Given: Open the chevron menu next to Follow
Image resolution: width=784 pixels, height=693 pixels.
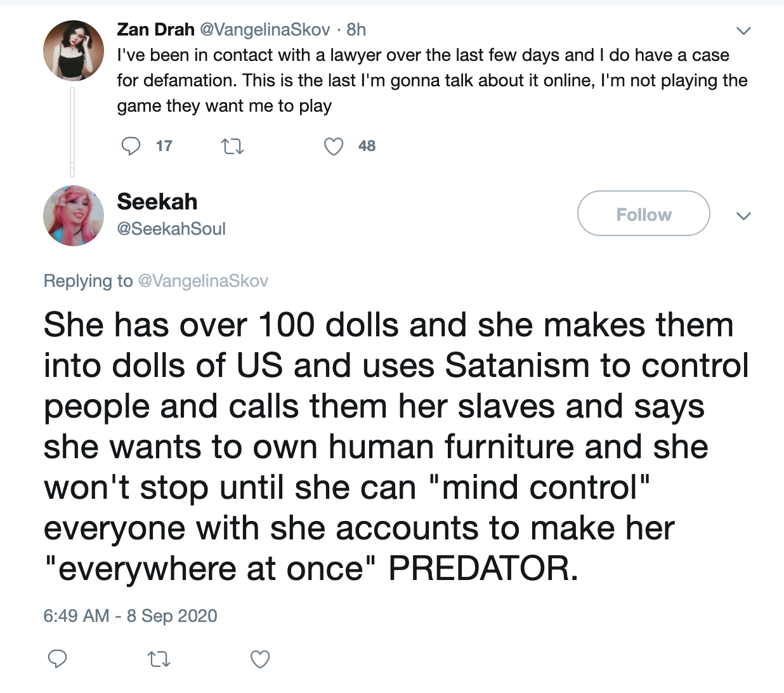Looking at the screenshot, I should pos(743,216).
